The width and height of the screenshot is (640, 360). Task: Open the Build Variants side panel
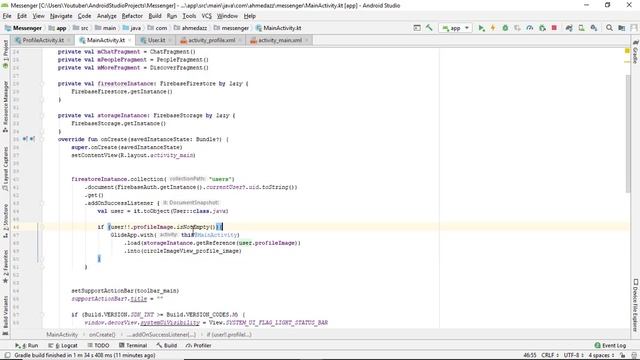point(5,315)
